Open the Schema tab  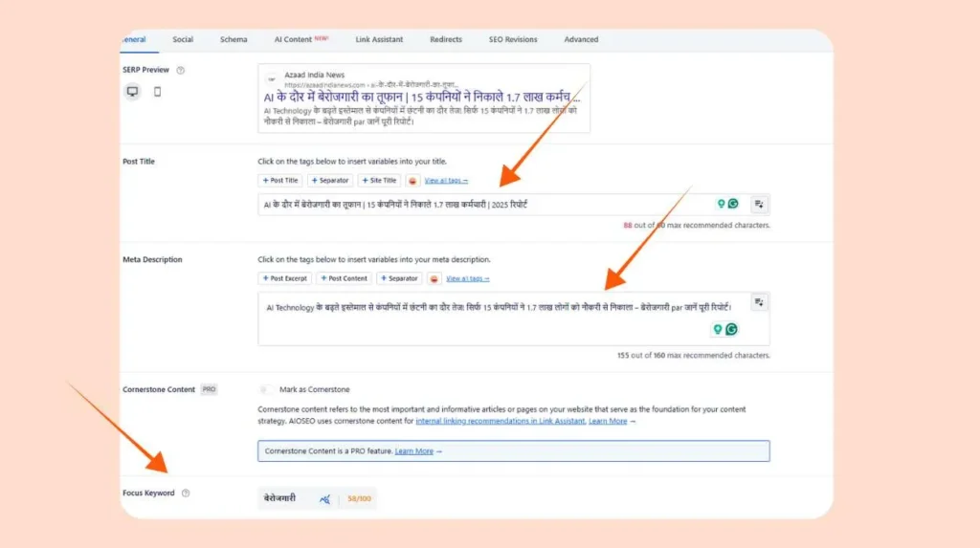(234, 39)
